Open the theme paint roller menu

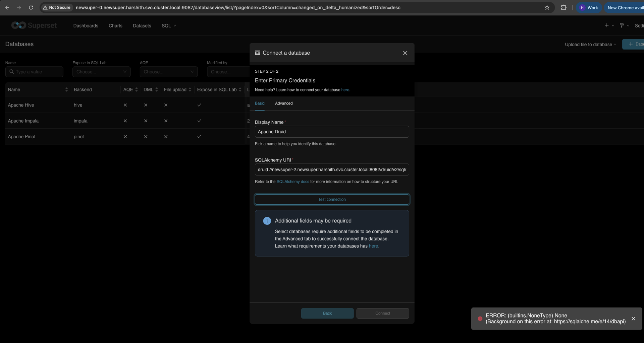click(x=624, y=25)
